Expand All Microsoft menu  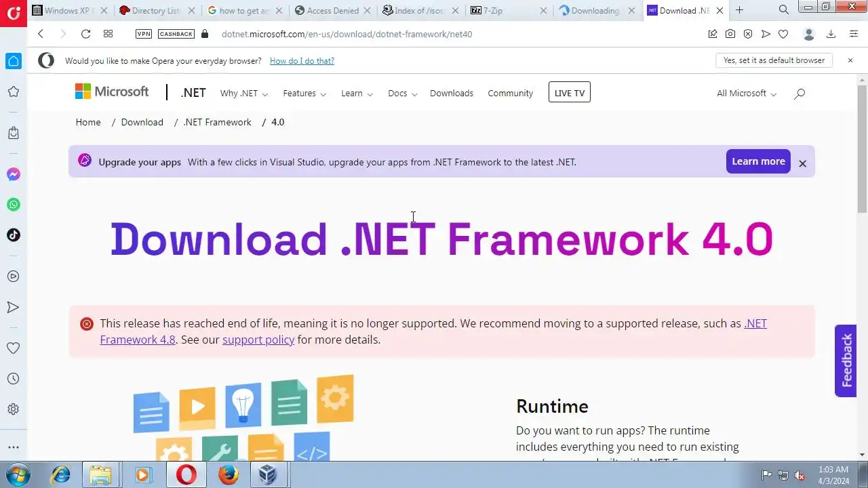[x=747, y=94]
